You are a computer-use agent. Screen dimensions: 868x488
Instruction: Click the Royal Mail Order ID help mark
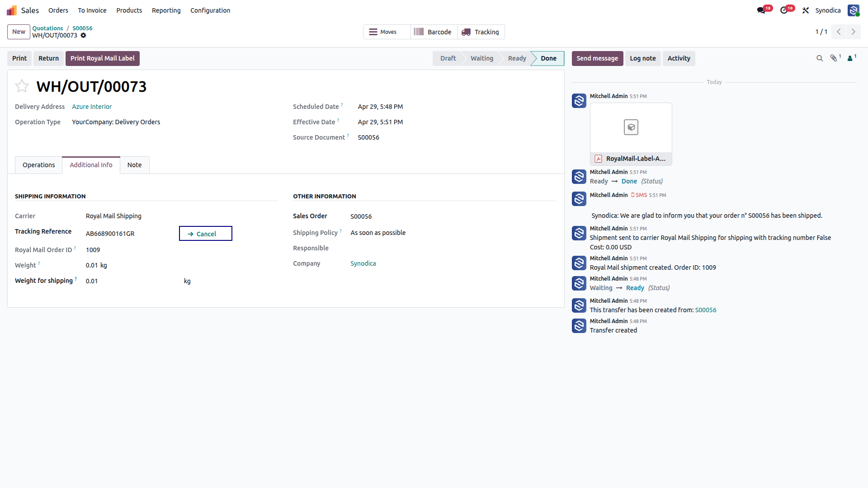click(75, 248)
